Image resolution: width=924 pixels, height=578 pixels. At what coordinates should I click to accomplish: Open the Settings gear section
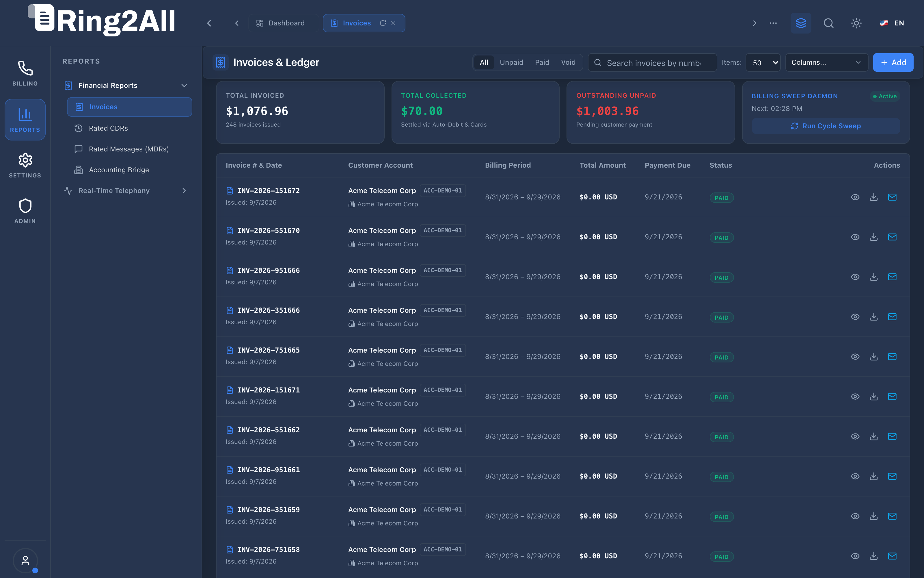pos(25,166)
